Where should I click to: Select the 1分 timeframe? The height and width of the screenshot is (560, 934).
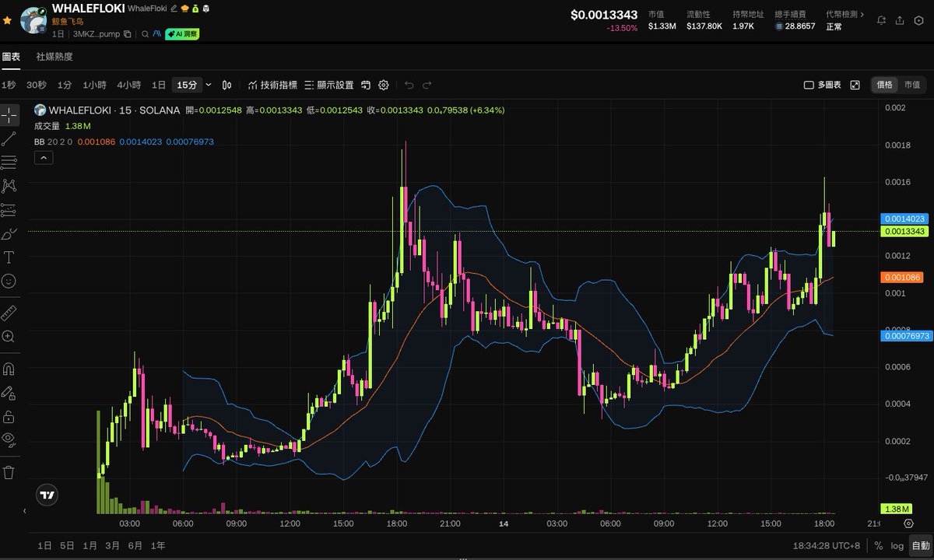[65, 85]
